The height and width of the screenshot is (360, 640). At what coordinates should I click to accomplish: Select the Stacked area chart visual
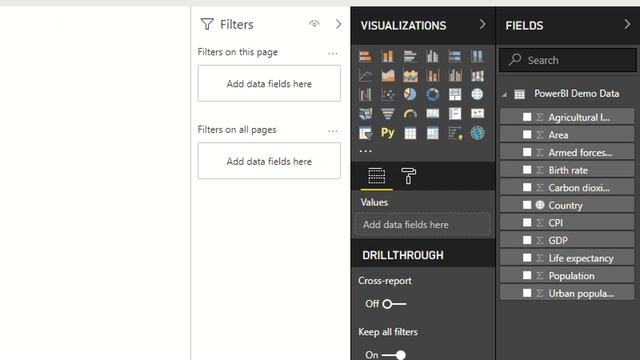pyautogui.click(x=410, y=75)
